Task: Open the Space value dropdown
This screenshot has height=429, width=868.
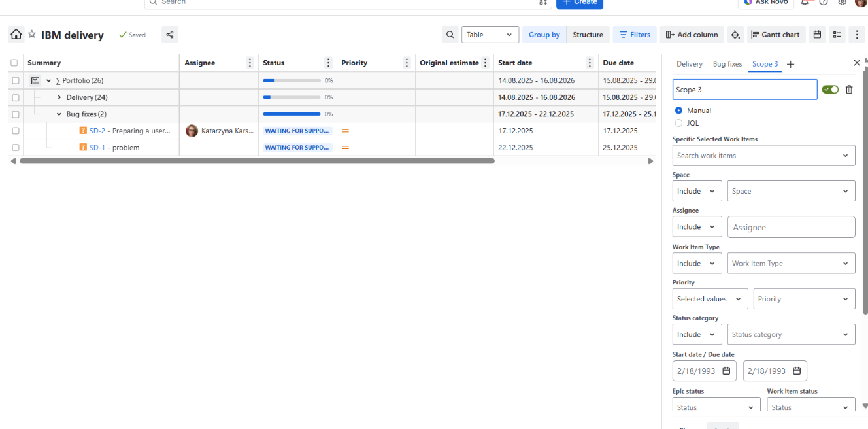Action: [791, 191]
